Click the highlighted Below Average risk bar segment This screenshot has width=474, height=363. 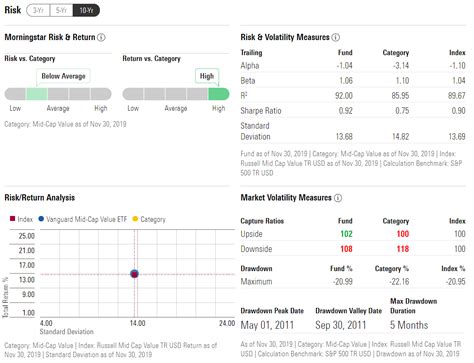[x=37, y=94]
